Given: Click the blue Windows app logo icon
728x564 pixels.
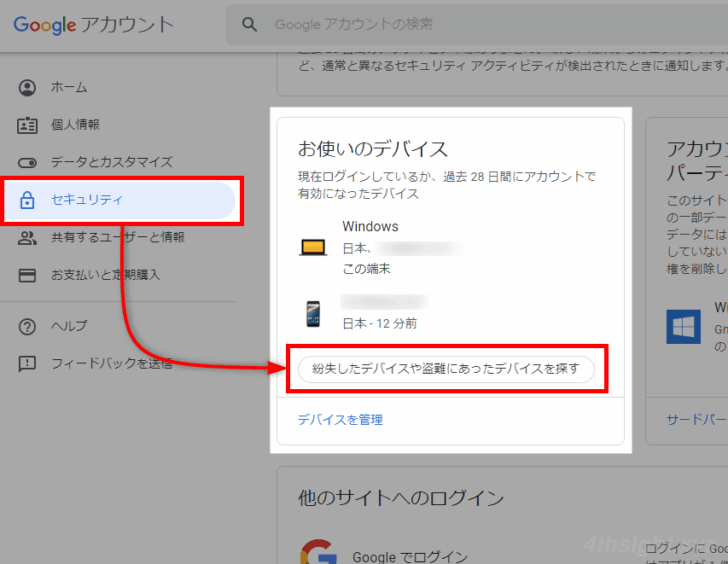Looking at the screenshot, I should click(x=683, y=327).
